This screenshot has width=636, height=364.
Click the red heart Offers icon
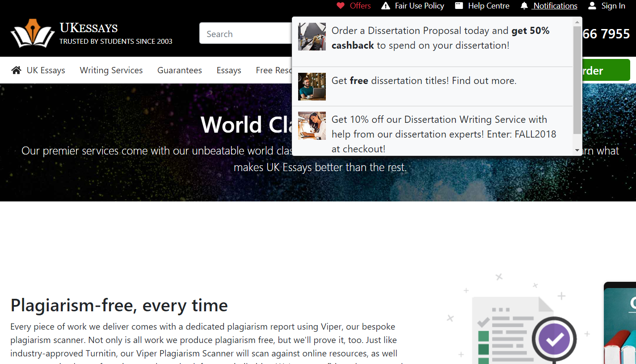(x=341, y=6)
